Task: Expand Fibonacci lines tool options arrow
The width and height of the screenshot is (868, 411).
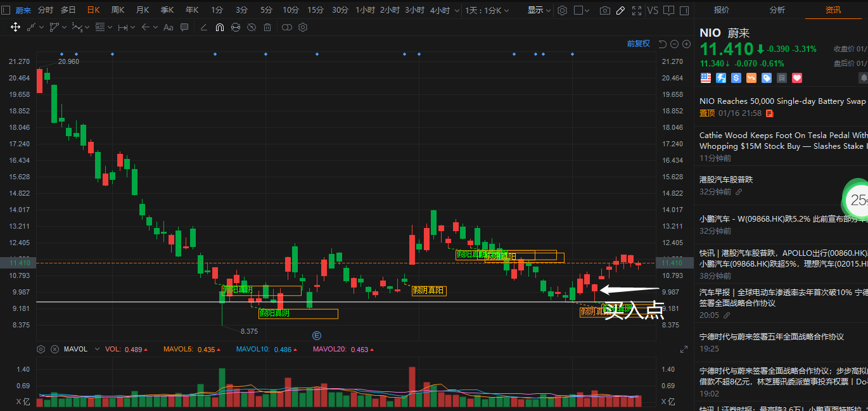Action: (110, 27)
